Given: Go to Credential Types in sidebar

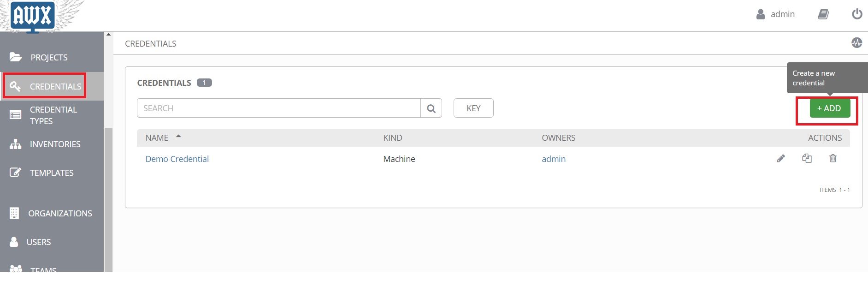Looking at the screenshot, I should coord(53,115).
